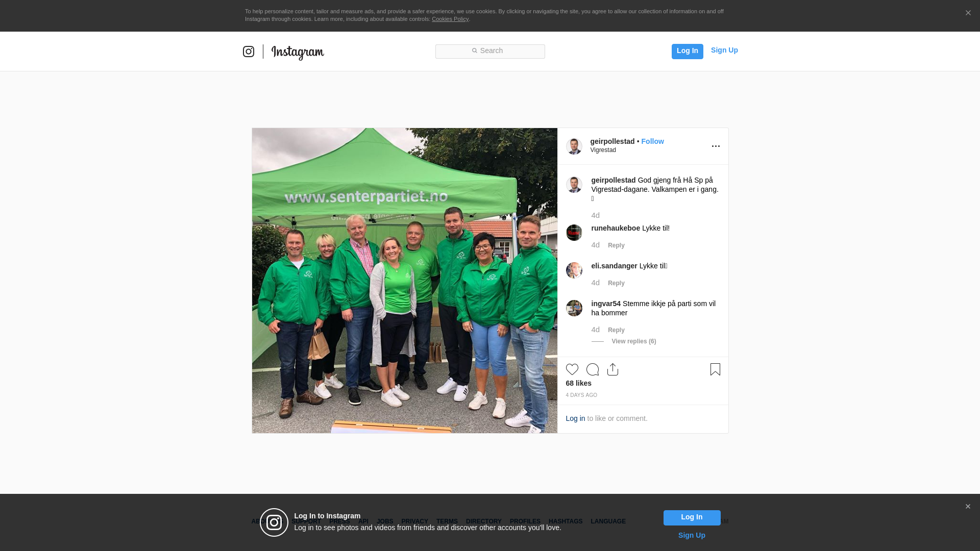Image resolution: width=980 pixels, height=551 pixels.
Task: Click 4d timestamp on runehaukeboe's comment
Action: (596, 245)
